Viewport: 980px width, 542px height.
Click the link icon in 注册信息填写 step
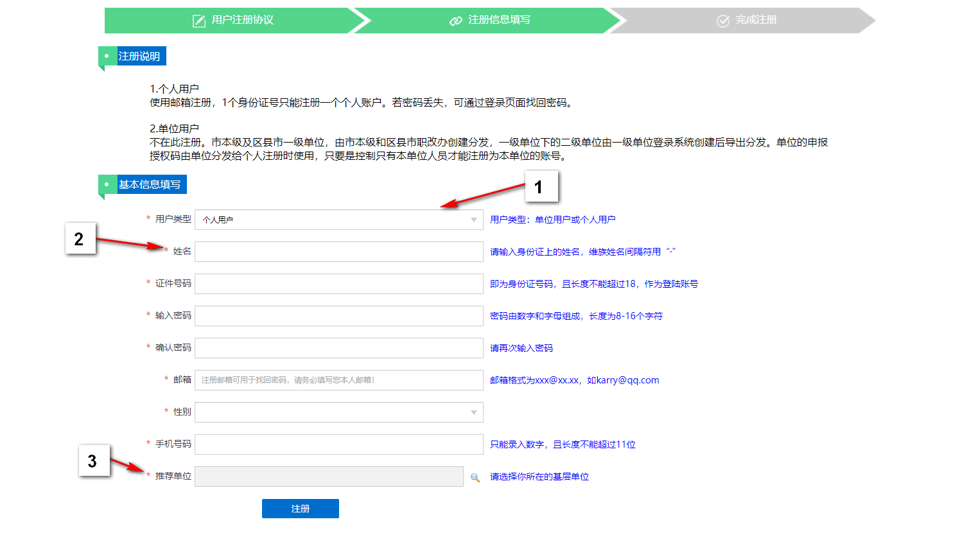456,21
